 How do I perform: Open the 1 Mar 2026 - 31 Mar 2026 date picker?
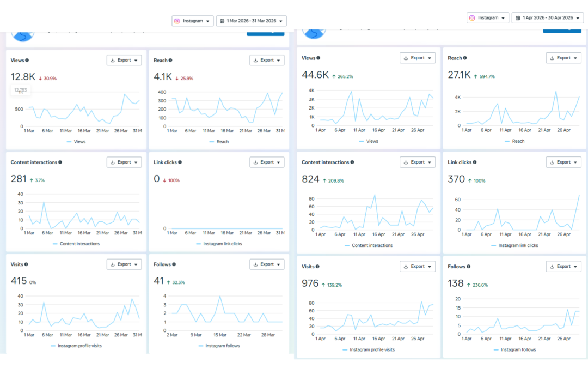(x=251, y=21)
